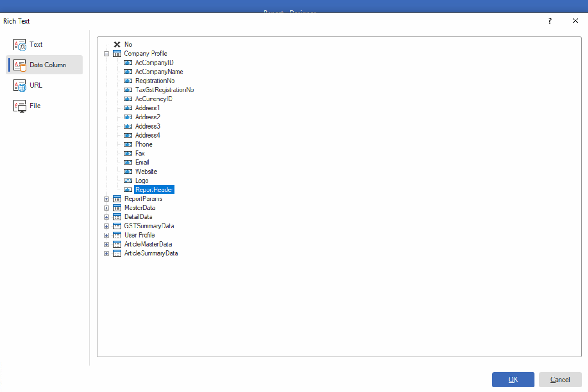Expand the ReportParams node
Image resolution: width=588 pixels, height=392 pixels.
(x=106, y=198)
